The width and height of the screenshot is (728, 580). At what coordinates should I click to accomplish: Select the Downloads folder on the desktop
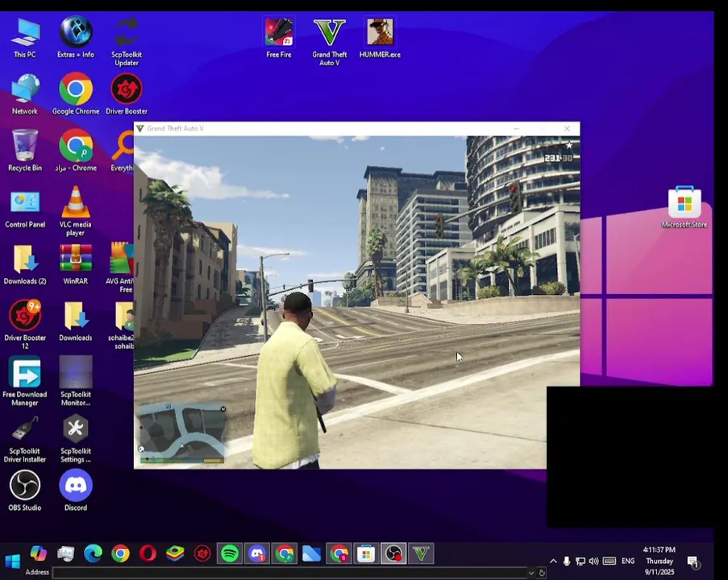[76, 321]
